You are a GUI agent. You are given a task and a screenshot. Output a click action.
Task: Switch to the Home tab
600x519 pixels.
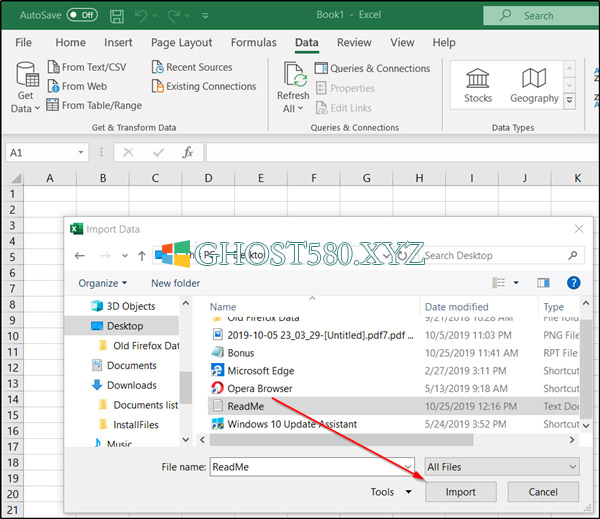[70, 42]
